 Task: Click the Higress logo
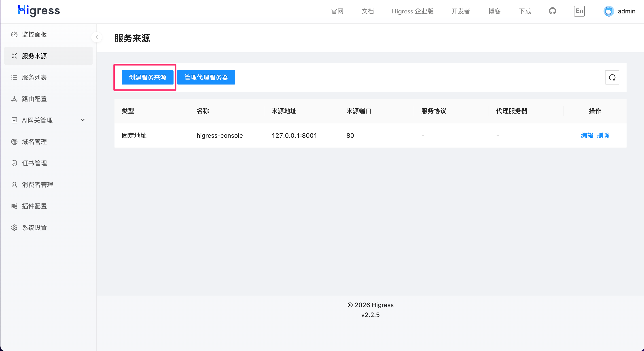39,11
